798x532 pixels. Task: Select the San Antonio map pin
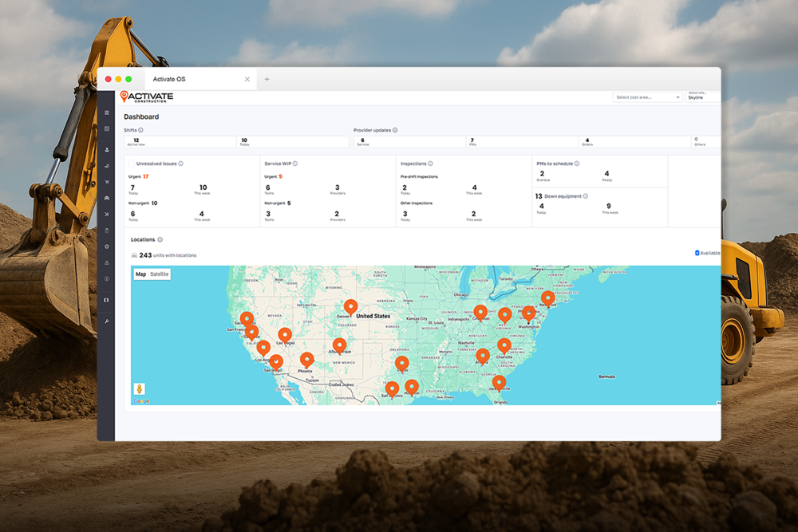[x=392, y=389]
